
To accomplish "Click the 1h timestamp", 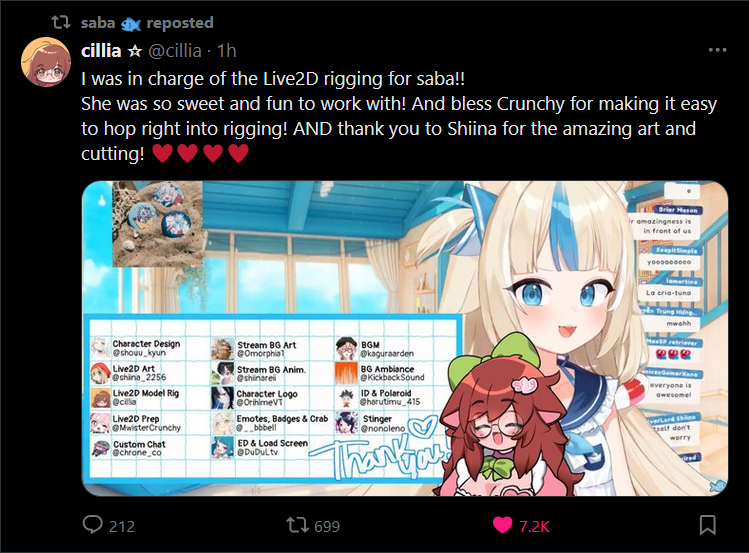I will 227,51.
